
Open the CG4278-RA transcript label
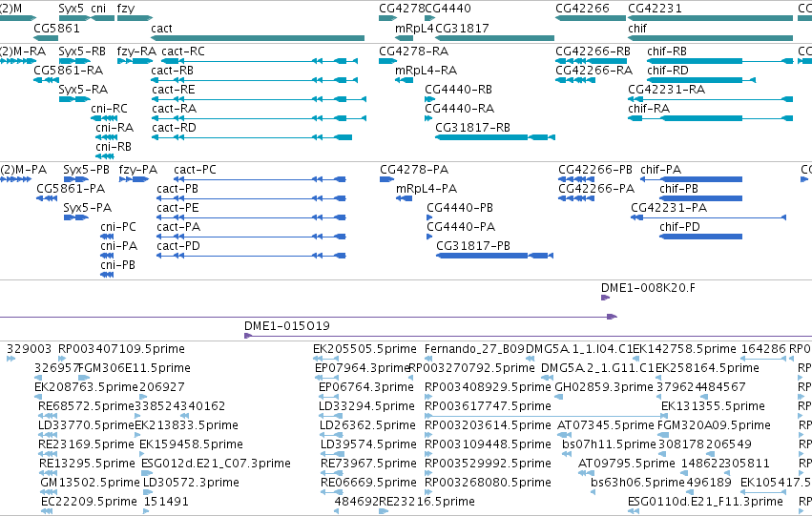(x=414, y=52)
